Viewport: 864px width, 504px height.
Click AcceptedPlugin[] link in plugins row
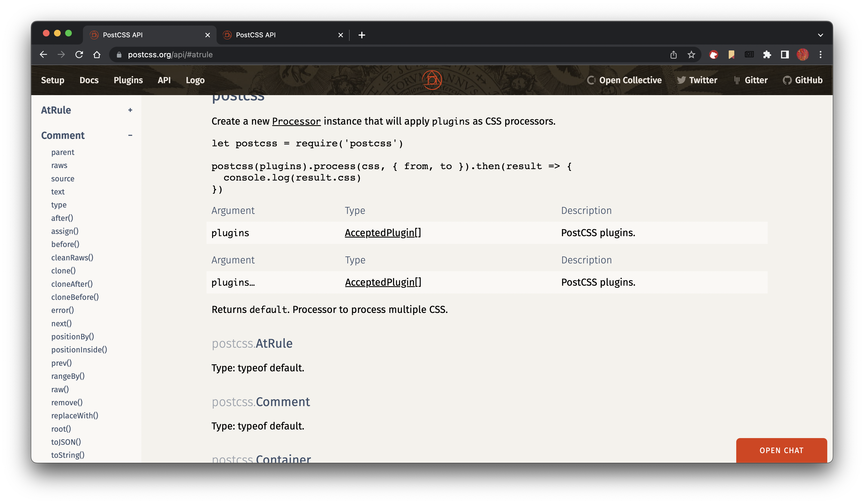pos(383,233)
